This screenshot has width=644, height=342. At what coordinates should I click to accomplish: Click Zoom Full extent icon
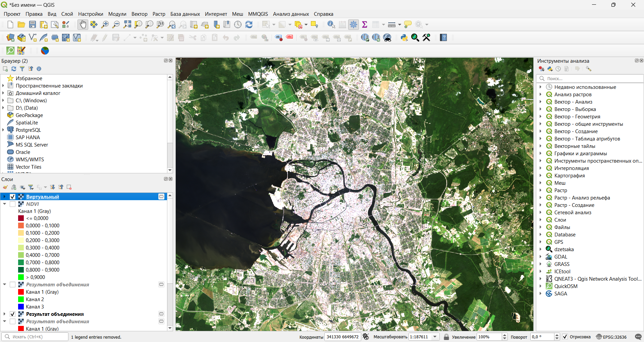127,24
